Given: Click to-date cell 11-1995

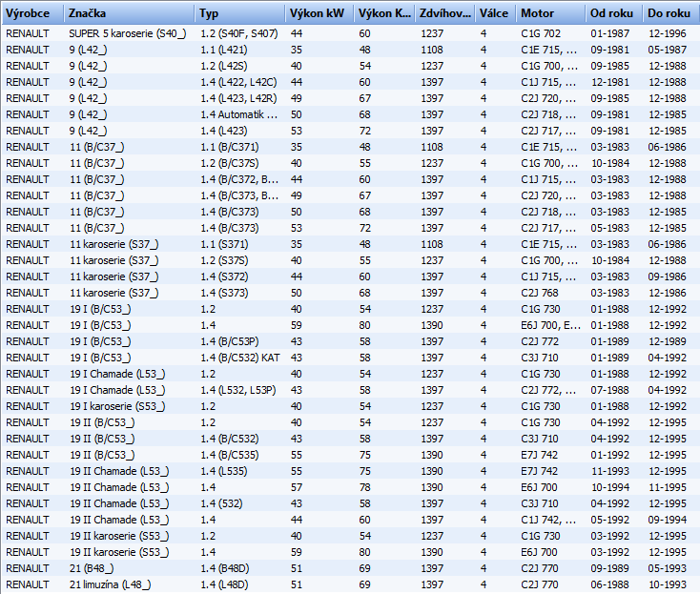Looking at the screenshot, I should click(x=668, y=487).
